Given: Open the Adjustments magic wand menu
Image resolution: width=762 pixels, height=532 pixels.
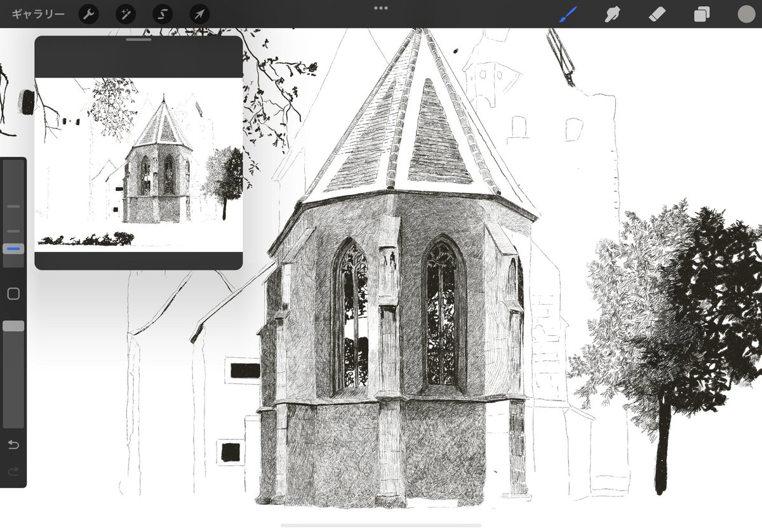Looking at the screenshot, I should pos(125,14).
